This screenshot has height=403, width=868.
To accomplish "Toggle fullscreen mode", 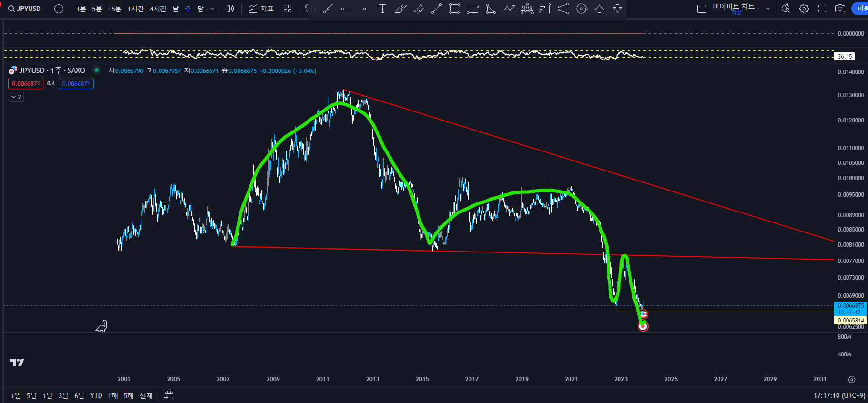I will click(822, 9).
